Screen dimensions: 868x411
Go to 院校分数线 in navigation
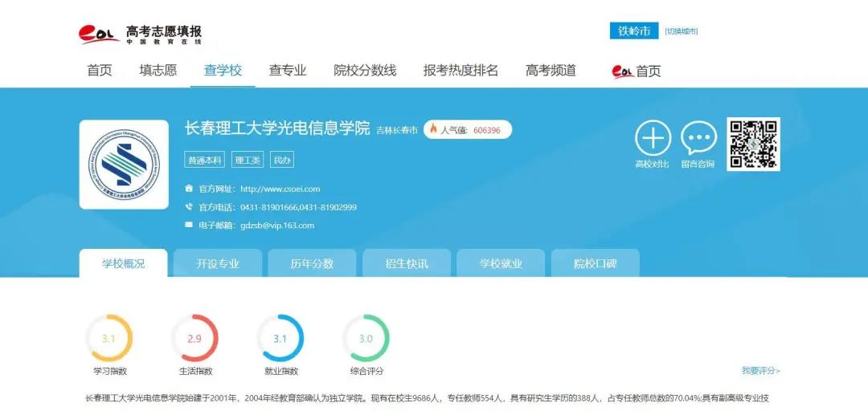365,71
